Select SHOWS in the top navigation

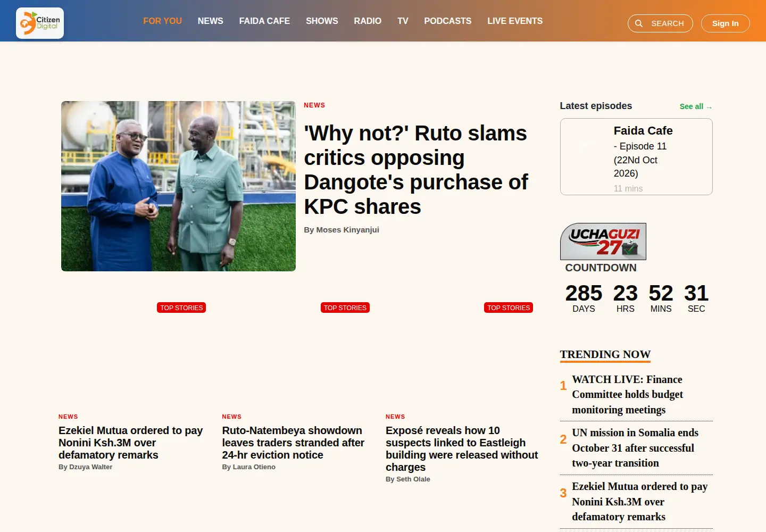(x=322, y=21)
